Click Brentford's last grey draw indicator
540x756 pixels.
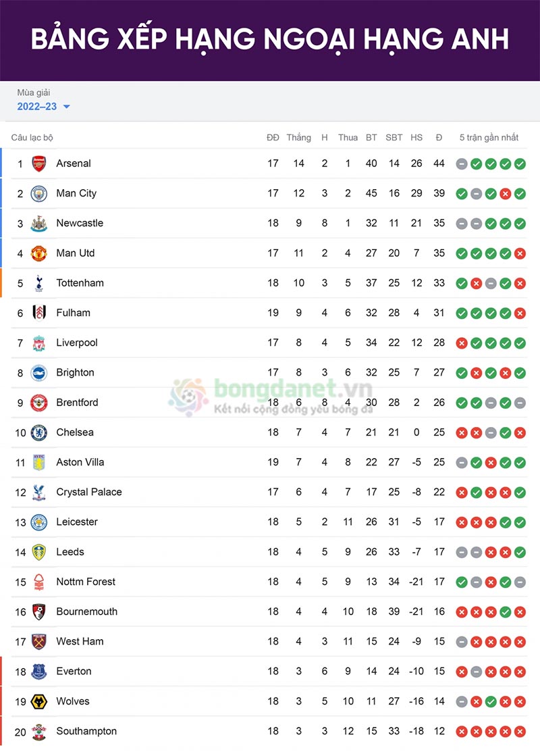click(x=520, y=403)
